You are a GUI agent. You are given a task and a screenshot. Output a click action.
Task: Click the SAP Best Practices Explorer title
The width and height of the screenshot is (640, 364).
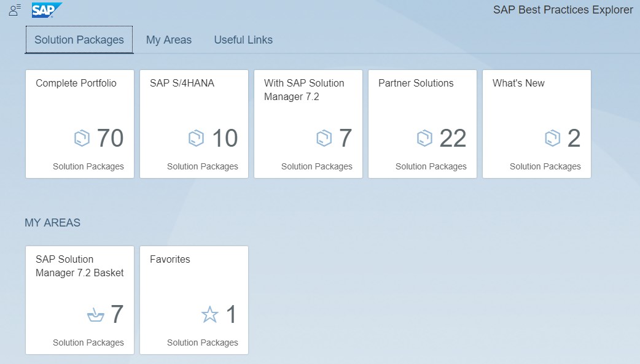pos(563,10)
